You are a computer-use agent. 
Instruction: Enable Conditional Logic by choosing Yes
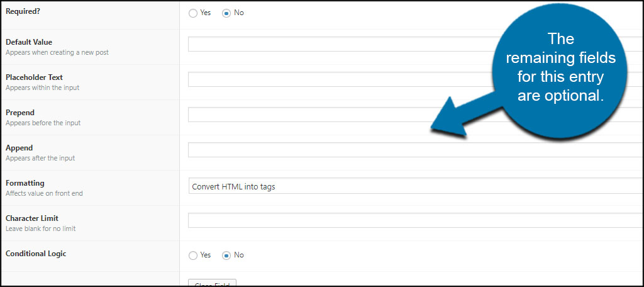coord(193,256)
